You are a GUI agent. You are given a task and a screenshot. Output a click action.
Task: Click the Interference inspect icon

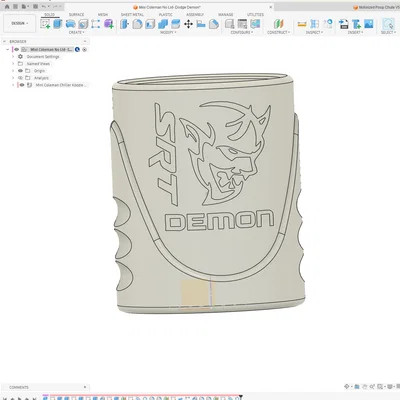pyautogui.click(x=314, y=24)
